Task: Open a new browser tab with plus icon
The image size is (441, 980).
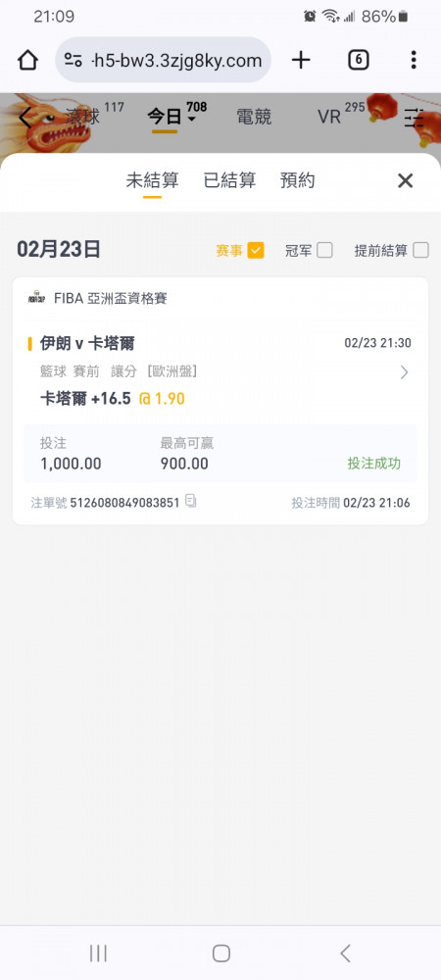Action: [x=301, y=60]
